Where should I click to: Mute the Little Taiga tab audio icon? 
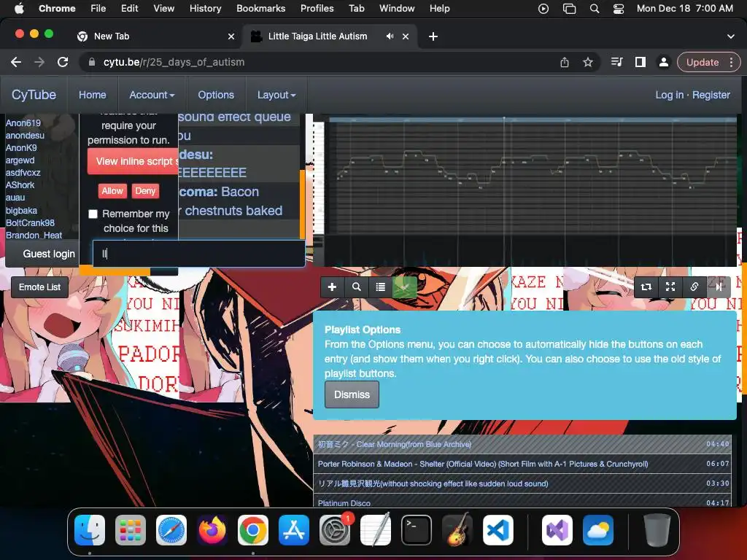pyautogui.click(x=390, y=36)
